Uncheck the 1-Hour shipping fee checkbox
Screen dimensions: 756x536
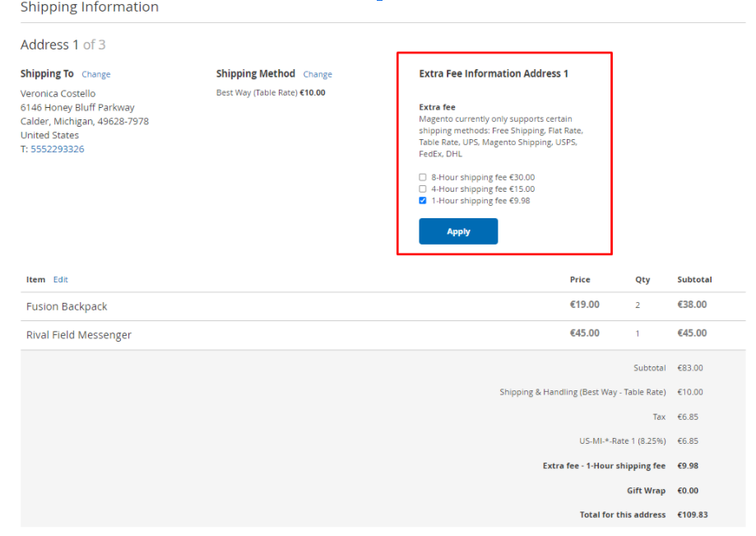click(423, 200)
